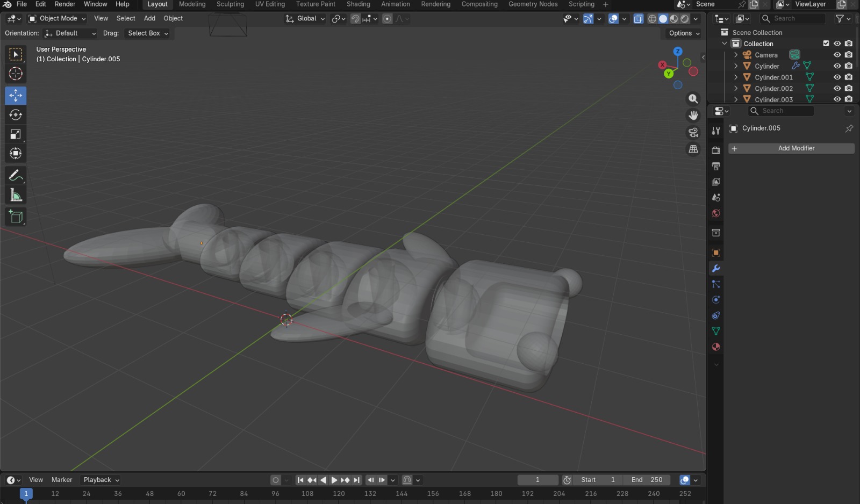Click the viewport zoom magnifier icon

pyautogui.click(x=693, y=99)
